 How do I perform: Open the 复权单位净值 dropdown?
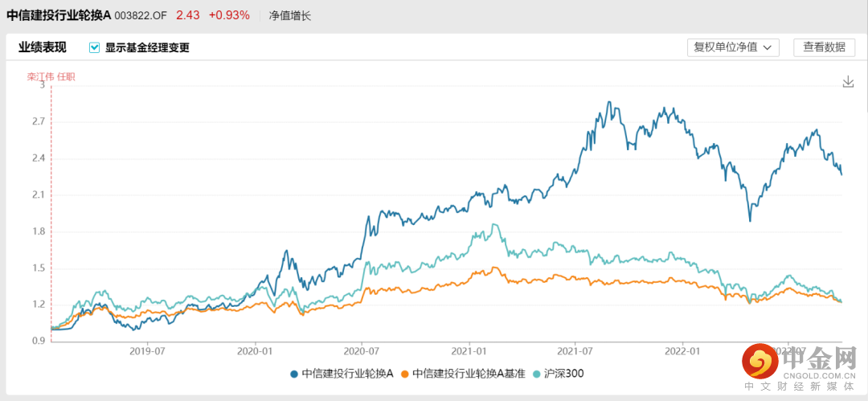733,47
